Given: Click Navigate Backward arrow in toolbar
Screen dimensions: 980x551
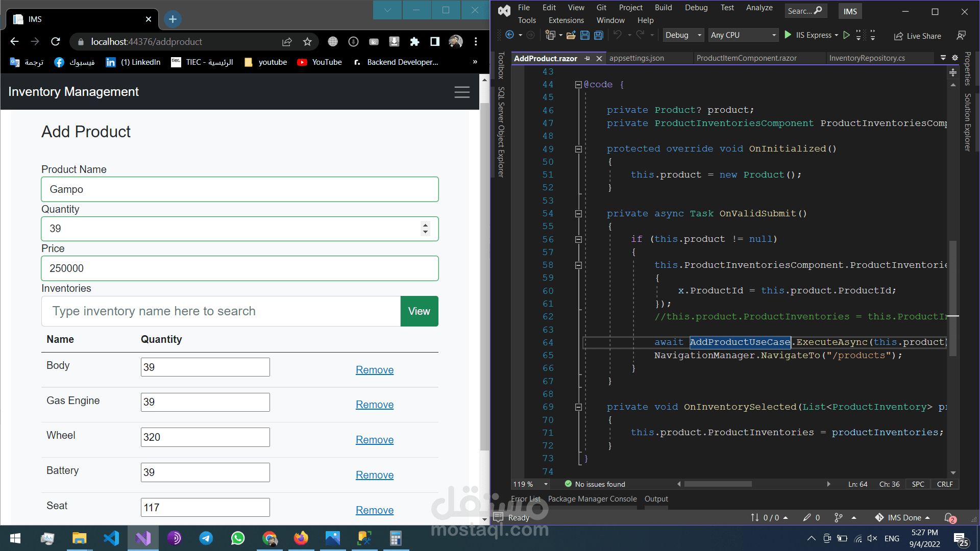Looking at the screenshot, I should [509, 35].
